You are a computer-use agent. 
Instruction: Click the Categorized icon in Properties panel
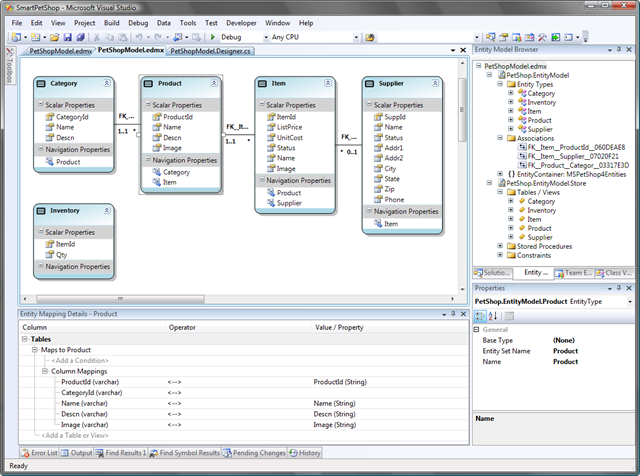480,316
